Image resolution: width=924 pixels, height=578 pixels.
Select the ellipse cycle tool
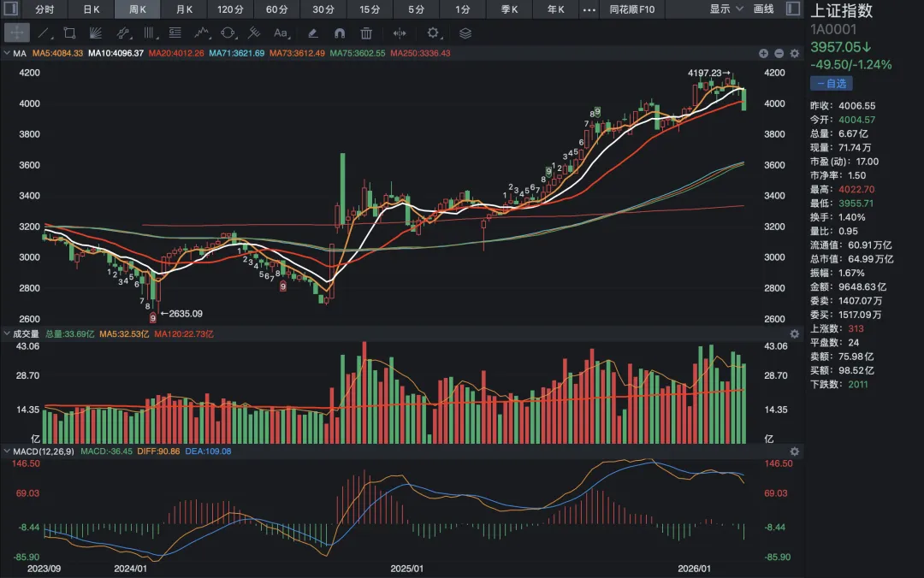tap(228, 33)
